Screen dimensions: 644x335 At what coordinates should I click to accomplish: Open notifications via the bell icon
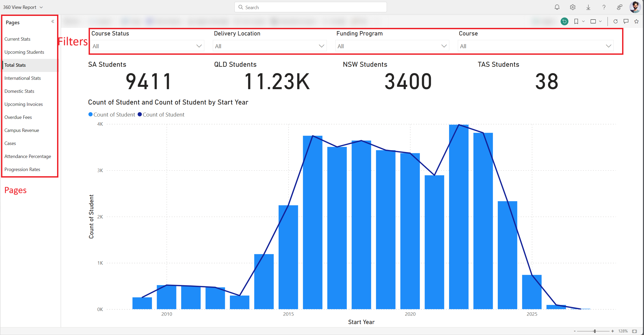point(557,7)
